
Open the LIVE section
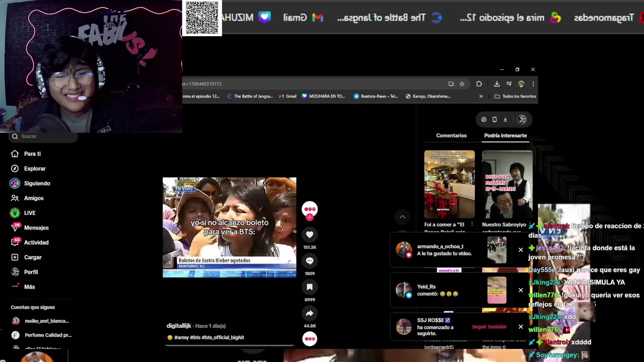coord(30,213)
